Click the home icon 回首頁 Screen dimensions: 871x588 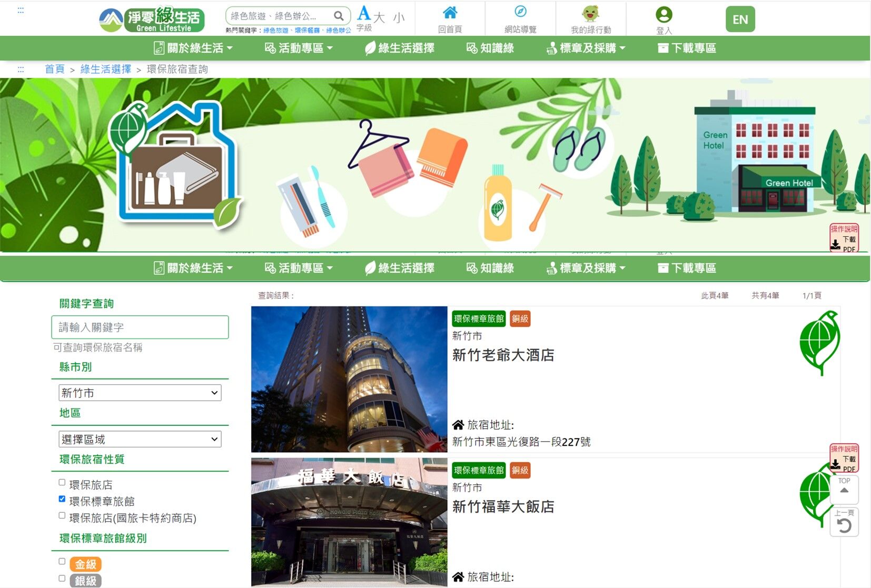450,19
